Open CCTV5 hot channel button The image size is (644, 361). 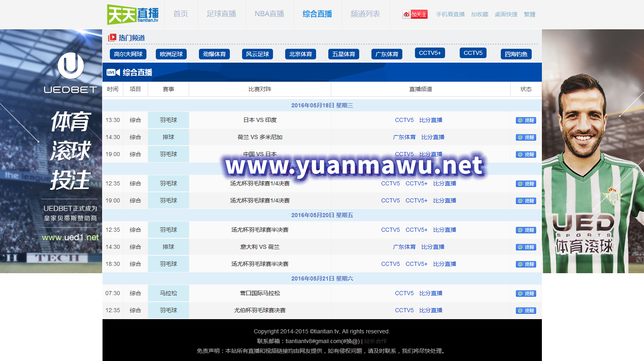click(473, 53)
